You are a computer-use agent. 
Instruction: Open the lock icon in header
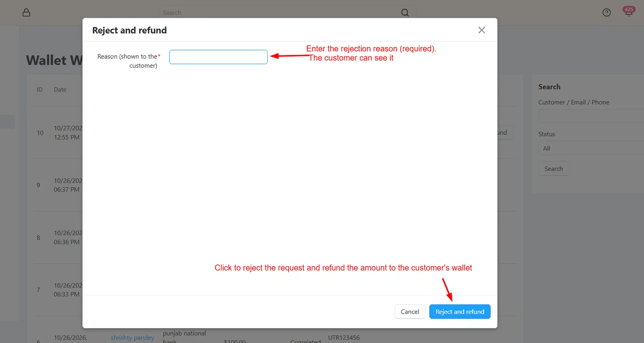(27, 12)
